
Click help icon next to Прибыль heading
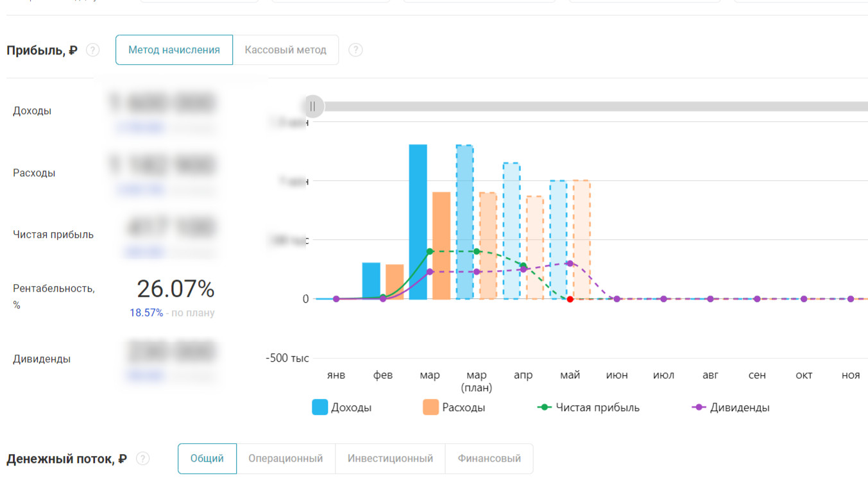pyautogui.click(x=93, y=50)
